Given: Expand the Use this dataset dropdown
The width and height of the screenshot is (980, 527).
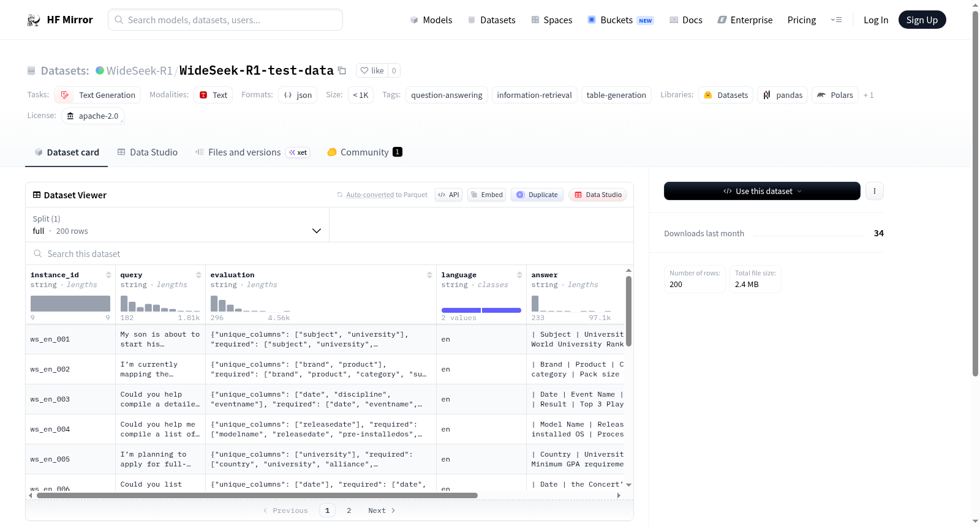Looking at the screenshot, I should [762, 191].
